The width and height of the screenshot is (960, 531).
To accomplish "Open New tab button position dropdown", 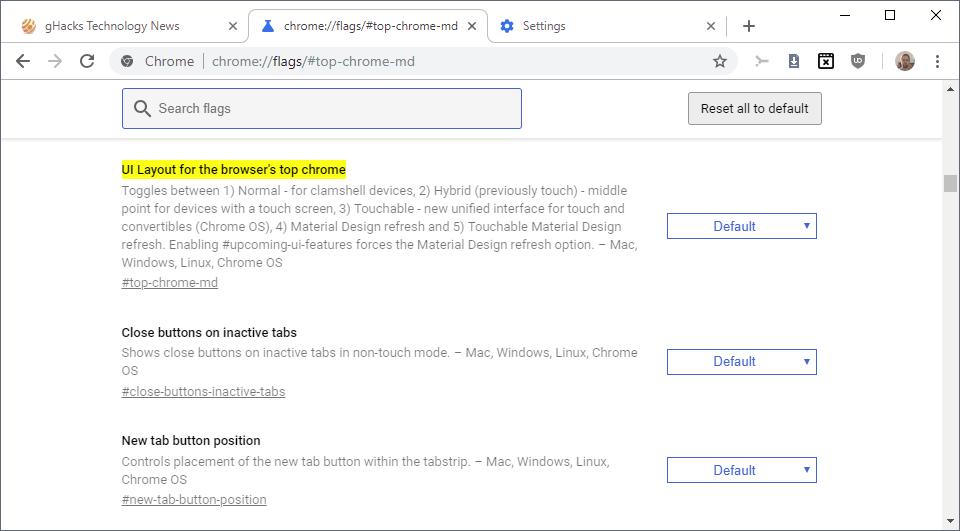I will (x=741, y=470).
